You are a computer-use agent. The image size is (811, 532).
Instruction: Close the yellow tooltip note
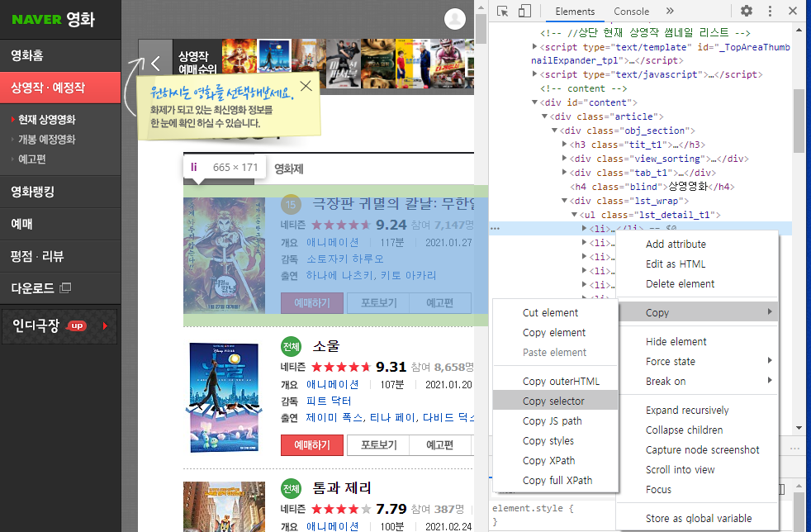(x=306, y=86)
